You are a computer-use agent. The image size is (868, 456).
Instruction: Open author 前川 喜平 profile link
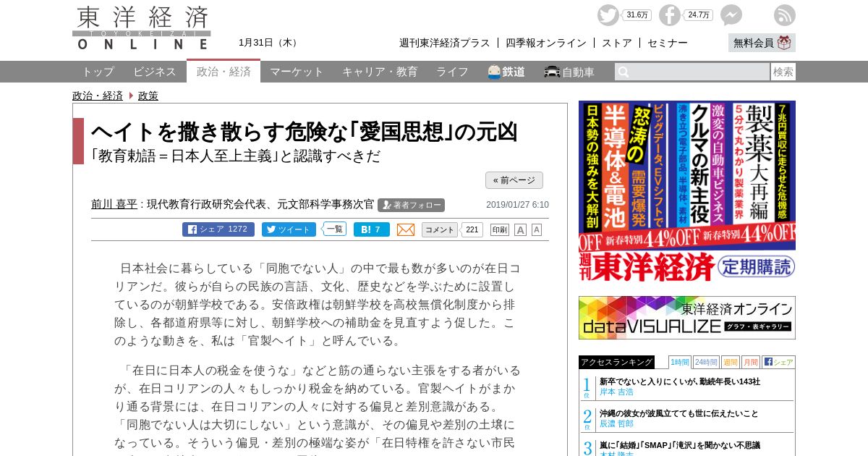point(114,204)
